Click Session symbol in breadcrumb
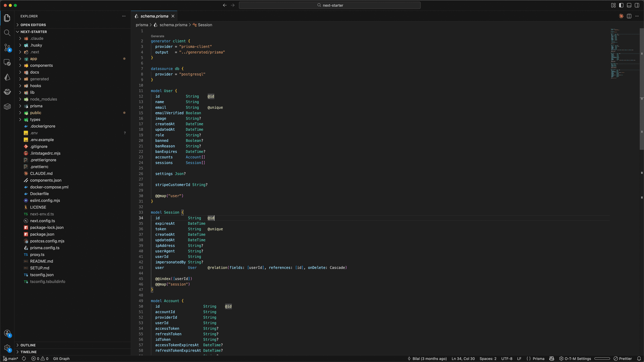The image size is (644, 362). (x=205, y=25)
